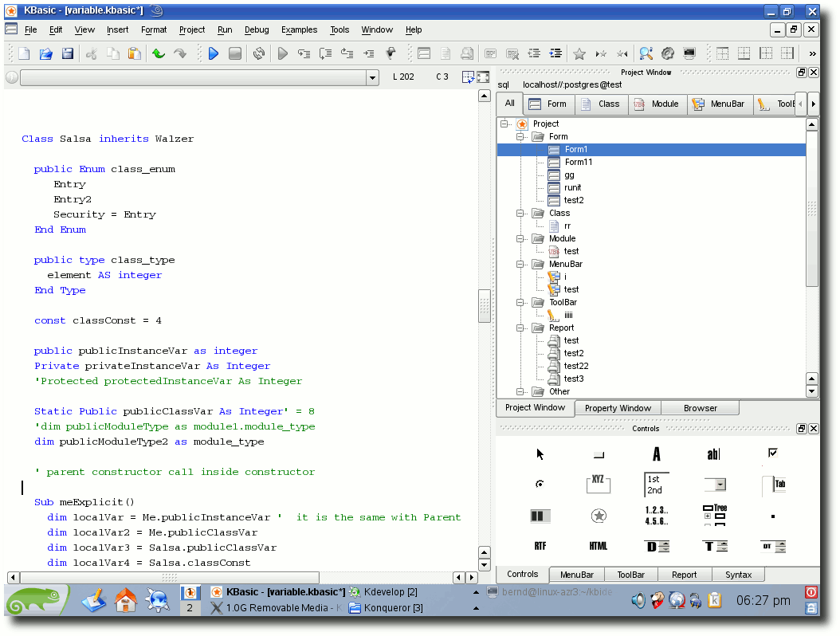Screen dimensions: 840x636
Task: Click the empty procedure combo field
Action: pos(194,77)
